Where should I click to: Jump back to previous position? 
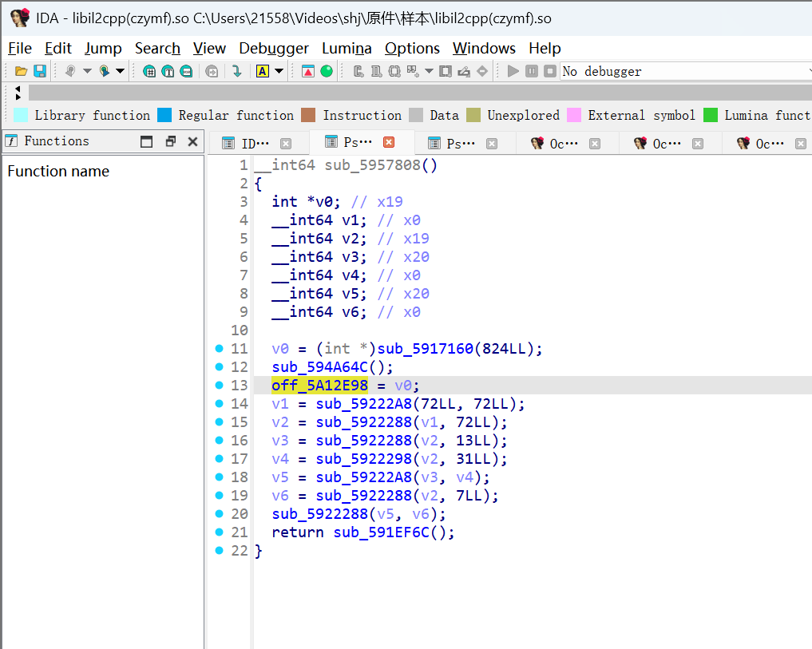70,71
